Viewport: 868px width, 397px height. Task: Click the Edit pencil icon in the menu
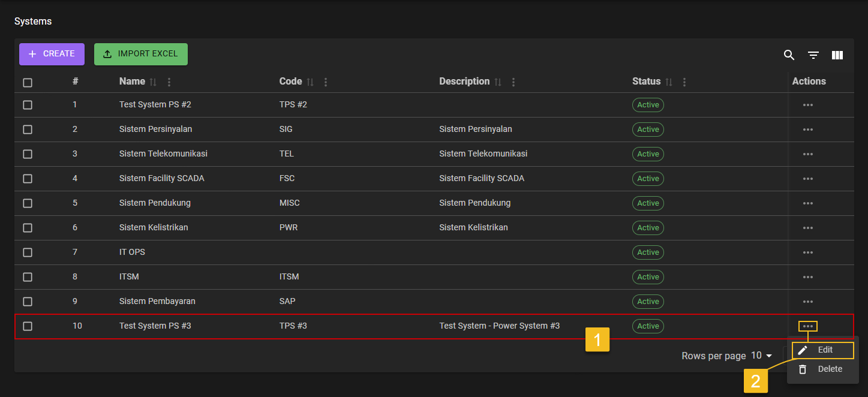803,350
